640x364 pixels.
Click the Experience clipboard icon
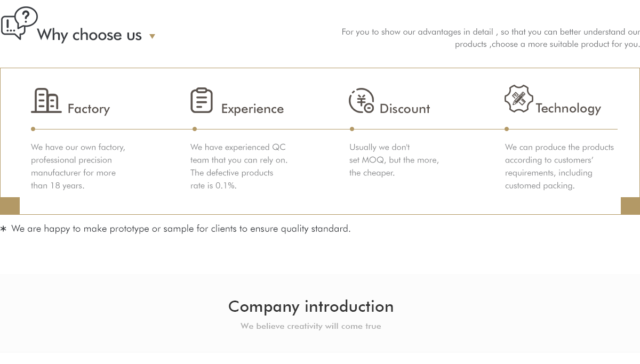(202, 100)
